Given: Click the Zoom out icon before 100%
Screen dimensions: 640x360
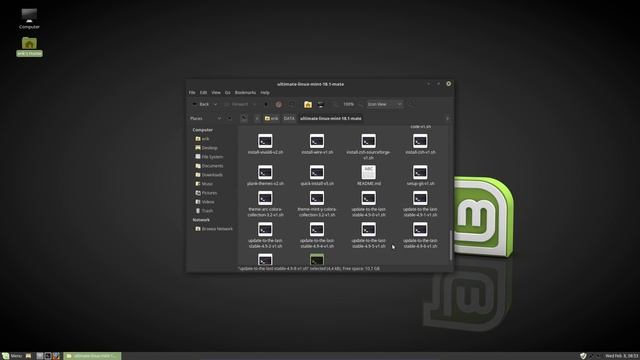Looking at the screenshot, I should click(x=336, y=104).
